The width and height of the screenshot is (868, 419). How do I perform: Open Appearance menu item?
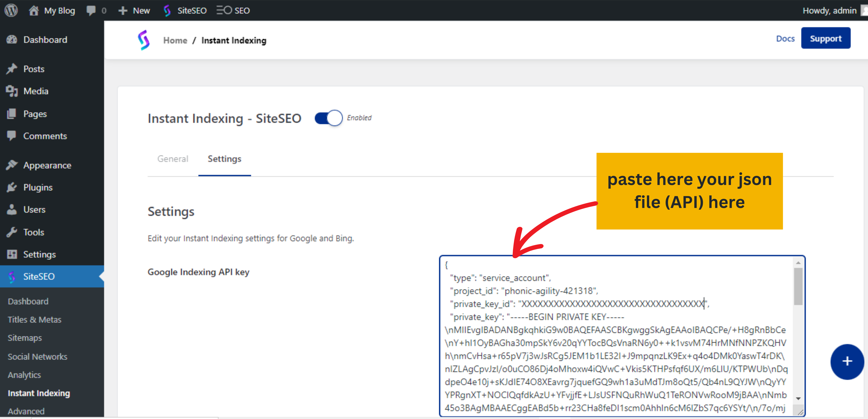[47, 165]
